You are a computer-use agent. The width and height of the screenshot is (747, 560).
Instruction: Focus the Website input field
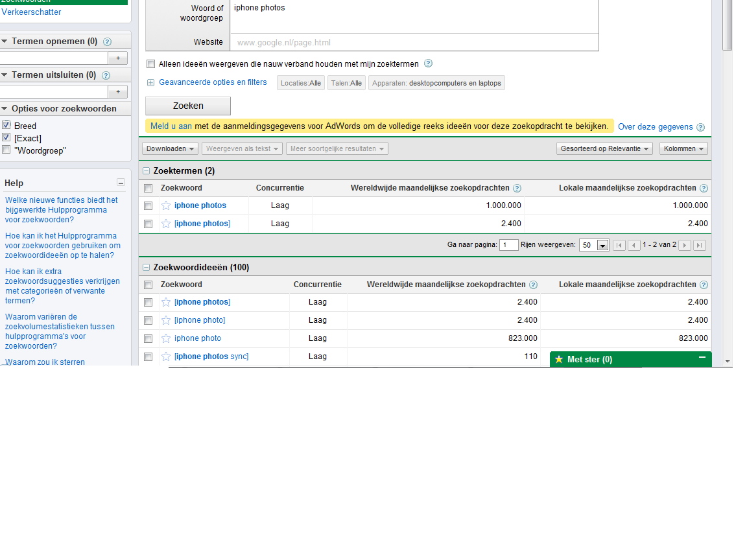pos(414,42)
